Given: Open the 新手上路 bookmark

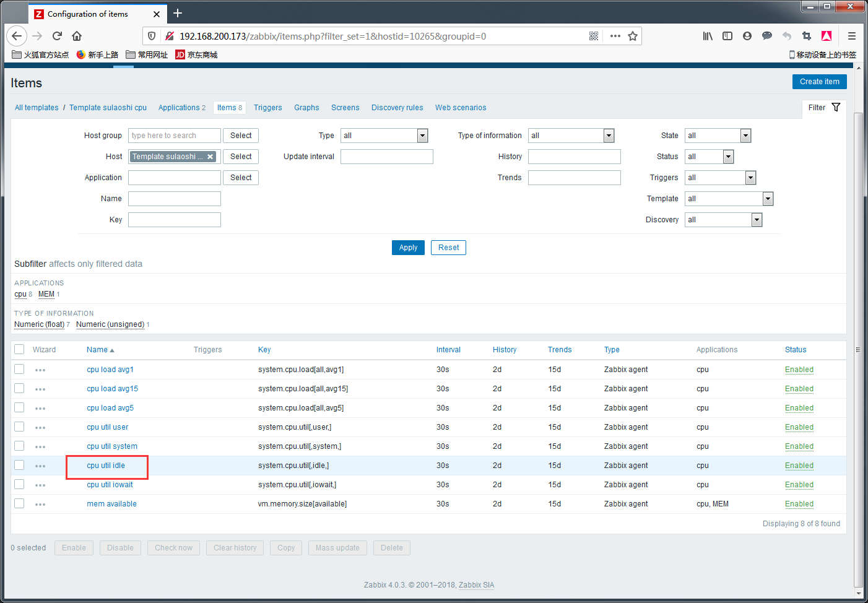Looking at the screenshot, I should tap(97, 54).
